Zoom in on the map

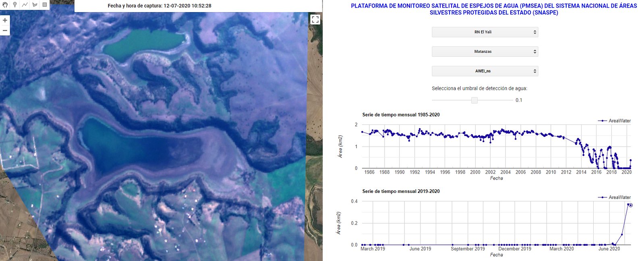[x=5, y=20]
